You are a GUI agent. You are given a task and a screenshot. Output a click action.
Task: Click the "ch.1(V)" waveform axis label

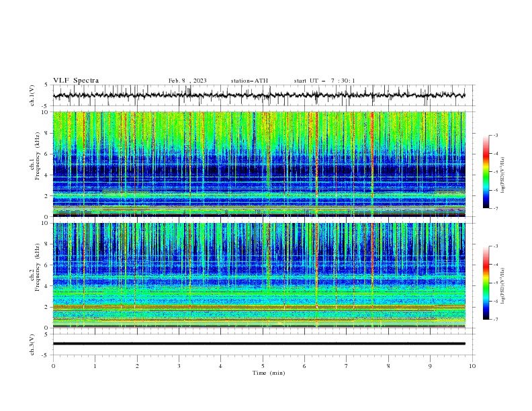click(x=32, y=95)
